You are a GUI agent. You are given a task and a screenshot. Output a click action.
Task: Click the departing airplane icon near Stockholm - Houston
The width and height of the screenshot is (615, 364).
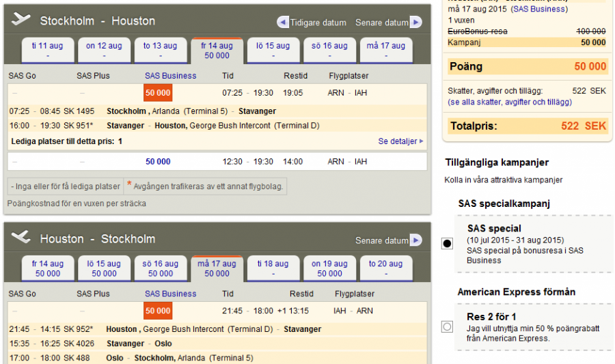pos(22,20)
